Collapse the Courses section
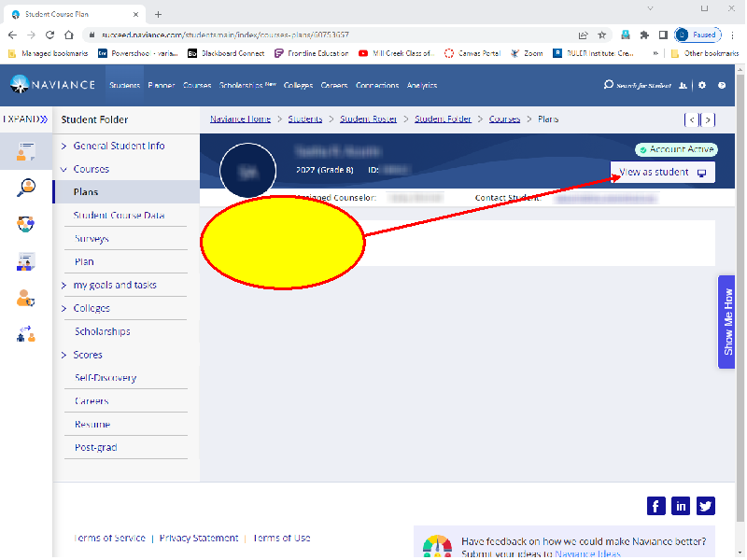Image resolution: width=747 pixels, height=560 pixels. tap(63, 170)
